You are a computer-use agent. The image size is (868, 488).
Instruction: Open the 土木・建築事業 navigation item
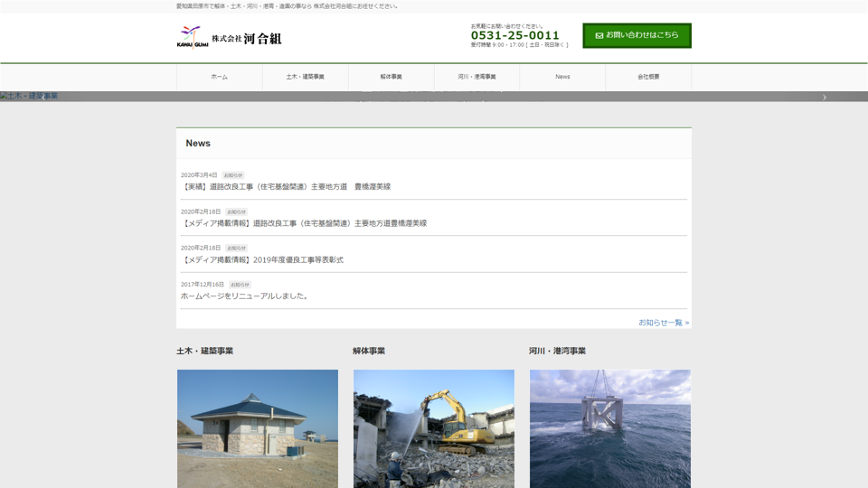[305, 77]
